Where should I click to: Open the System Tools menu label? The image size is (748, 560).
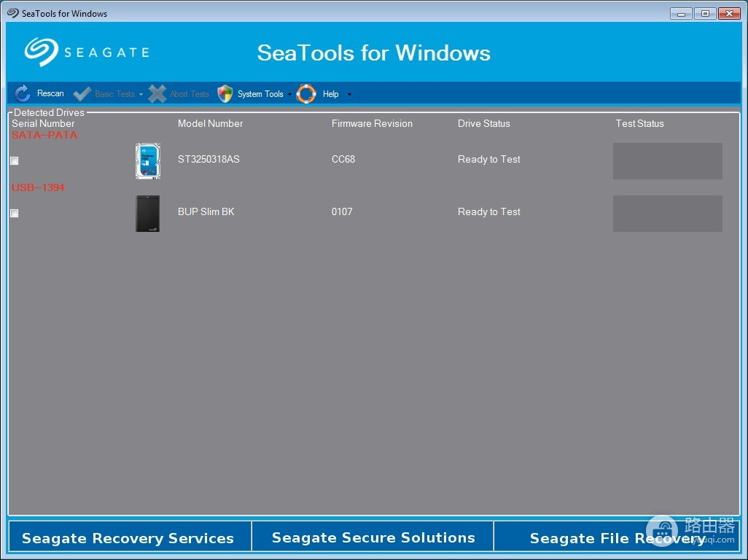260,94
